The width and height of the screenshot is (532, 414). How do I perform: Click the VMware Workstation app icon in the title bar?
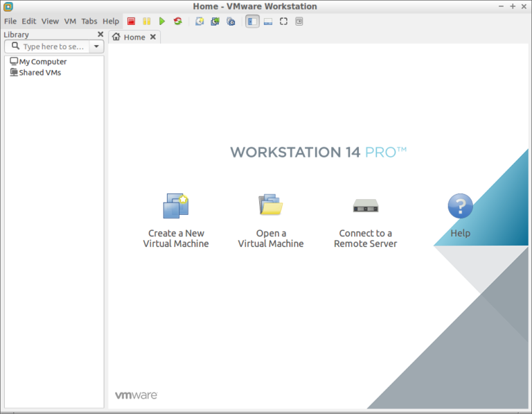coord(8,6)
